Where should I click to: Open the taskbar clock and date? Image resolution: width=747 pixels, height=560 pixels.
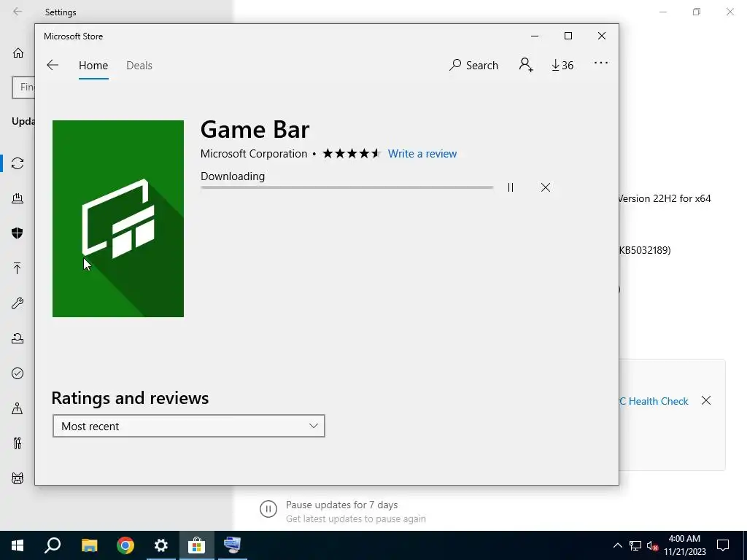point(684,545)
